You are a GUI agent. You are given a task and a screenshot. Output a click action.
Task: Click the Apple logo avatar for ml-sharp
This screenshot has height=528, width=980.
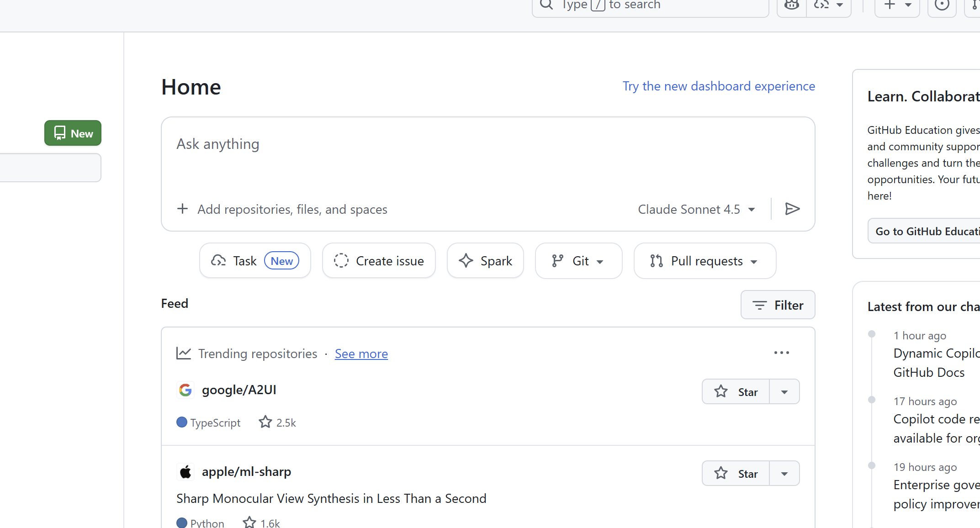(185, 472)
